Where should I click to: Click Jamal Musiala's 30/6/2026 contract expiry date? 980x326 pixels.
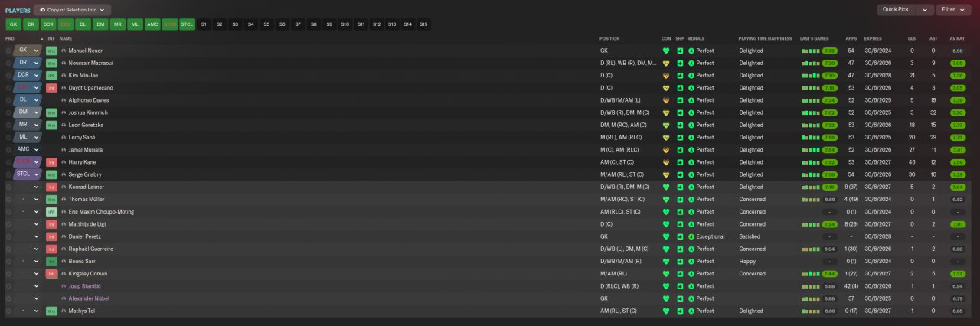pyautogui.click(x=878, y=150)
